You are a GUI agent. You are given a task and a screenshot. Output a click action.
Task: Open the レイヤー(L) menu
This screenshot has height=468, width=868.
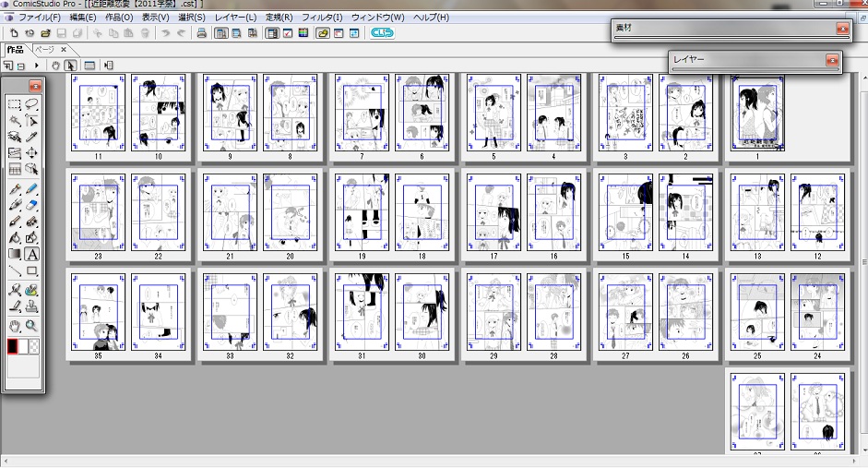pyautogui.click(x=235, y=18)
